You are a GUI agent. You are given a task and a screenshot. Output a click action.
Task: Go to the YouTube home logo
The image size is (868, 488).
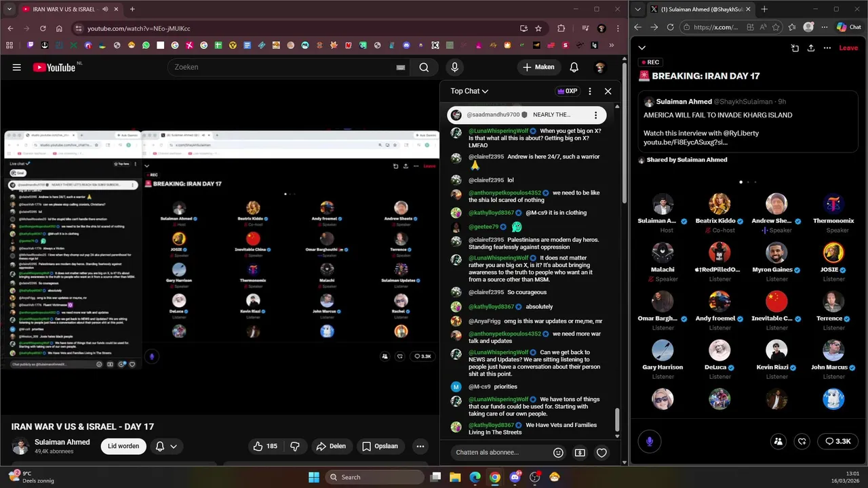point(54,67)
